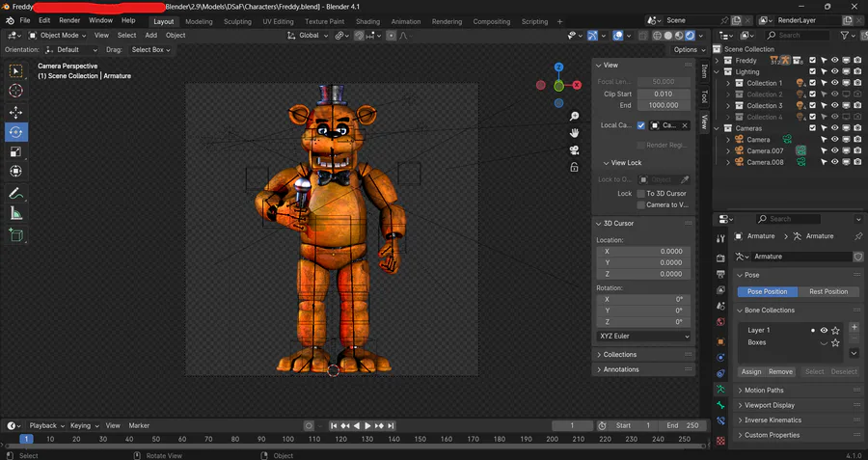This screenshot has height=460, width=868.
Task: Click the Clip Start value slider field
Action: click(x=663, y=94)
